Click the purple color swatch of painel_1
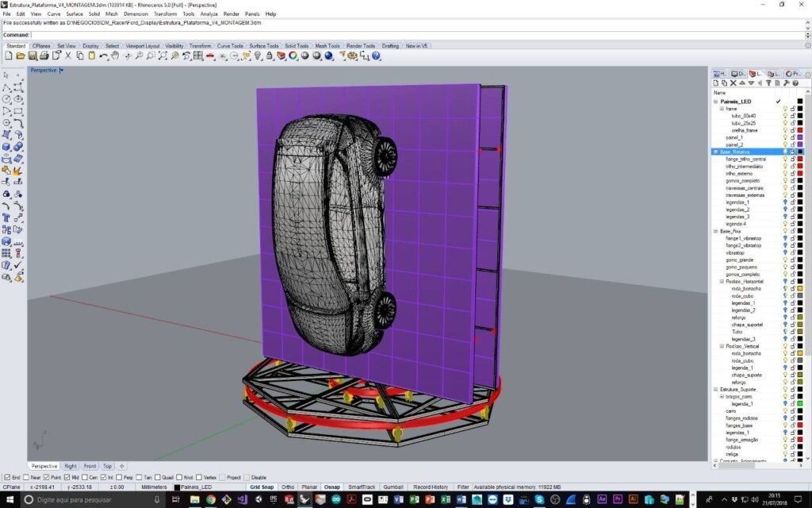 (x=800, y=137)
